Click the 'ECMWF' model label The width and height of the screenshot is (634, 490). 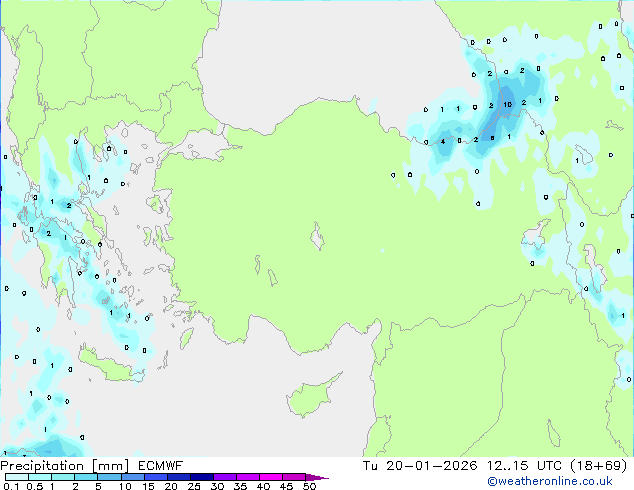pos(160,466)
